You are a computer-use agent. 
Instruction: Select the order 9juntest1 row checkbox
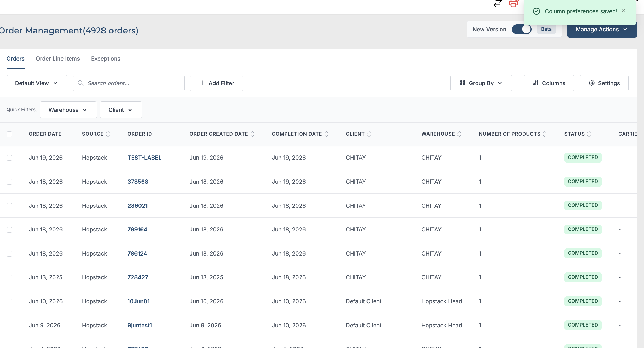[9, 326]
